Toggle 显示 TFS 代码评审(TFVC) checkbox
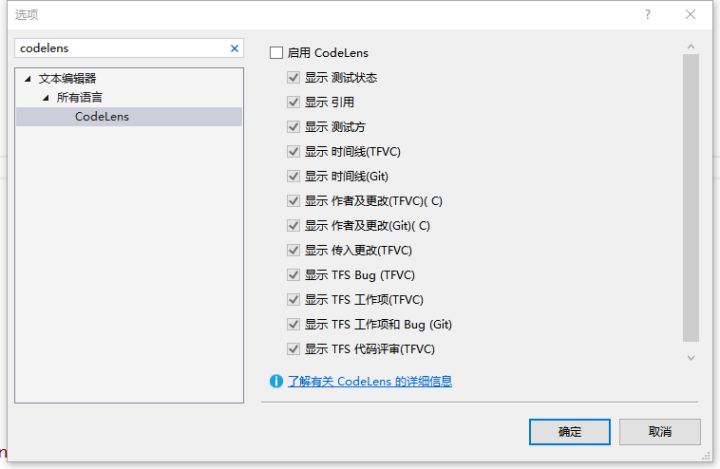The height and width of the screenshot is (469, 720). click(293, 349)
